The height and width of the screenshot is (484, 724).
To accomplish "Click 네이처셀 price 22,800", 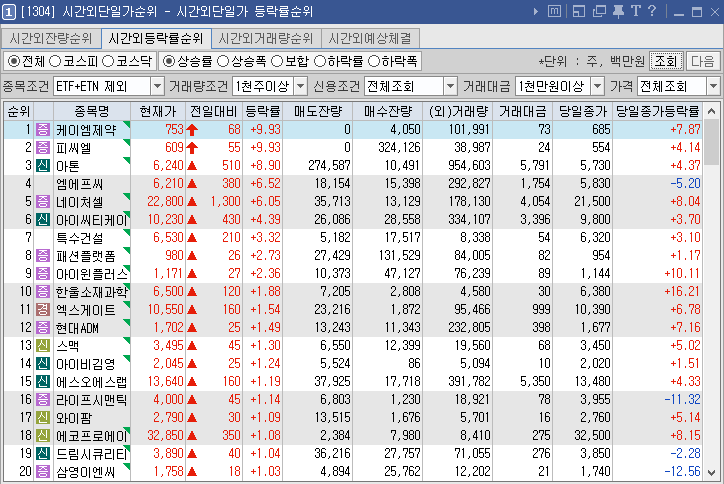I will (165, 201).
